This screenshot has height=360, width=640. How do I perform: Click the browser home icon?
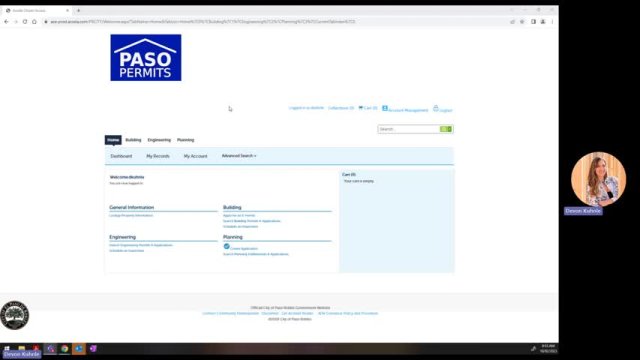[34, 22]
